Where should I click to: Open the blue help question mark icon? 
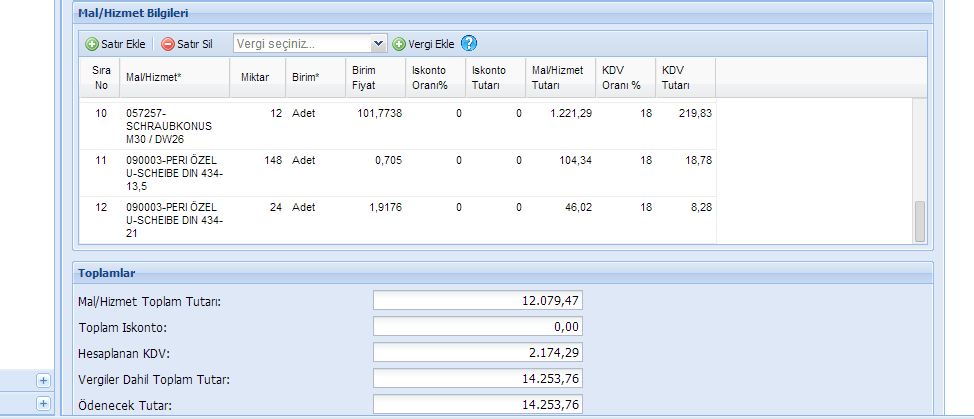[x=469, y=43]
